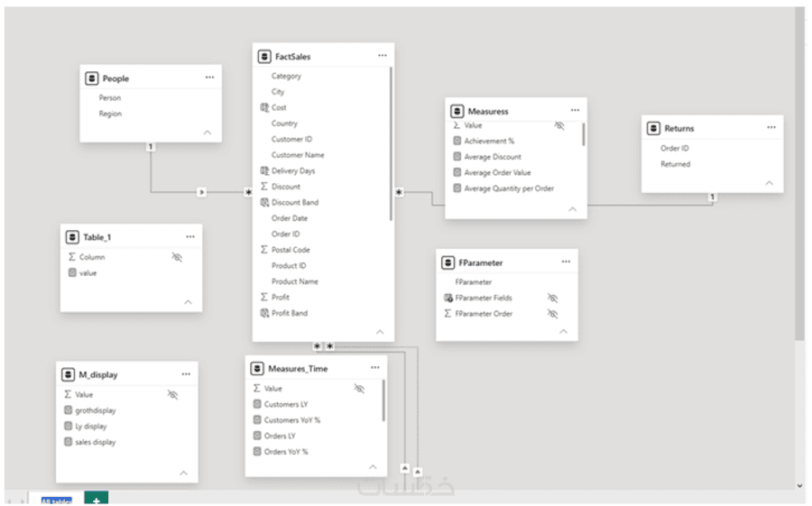This screenshot has width=812, height=506.
Task: Select the Profit Band column in FactSales
Action: [x=290, y=313]
